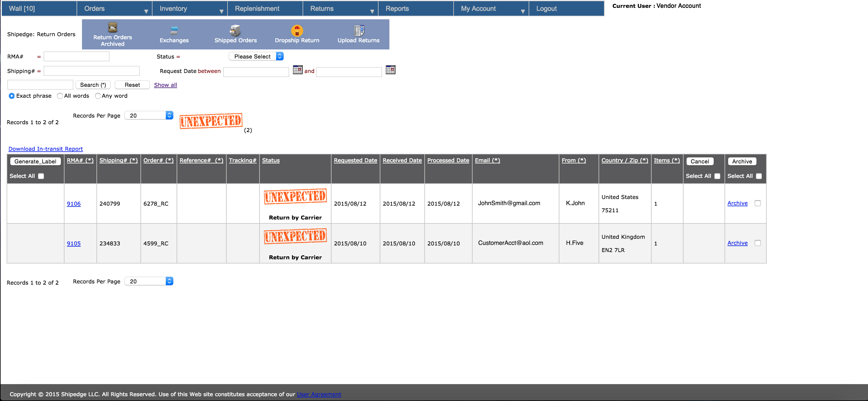Click Download In-transit Report link

(x=46, y=149)
